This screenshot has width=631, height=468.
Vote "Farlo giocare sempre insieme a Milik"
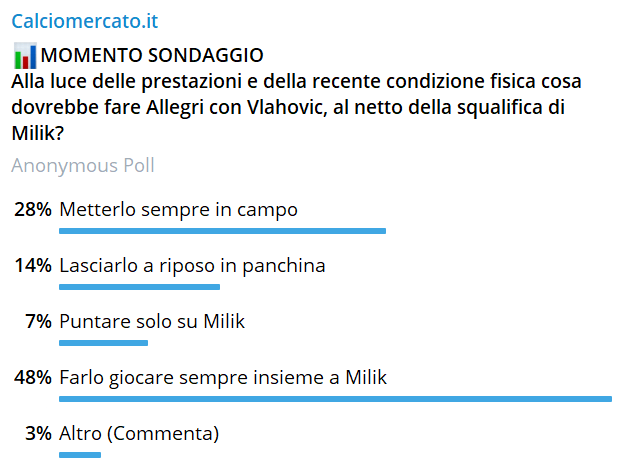coord(222,378)
